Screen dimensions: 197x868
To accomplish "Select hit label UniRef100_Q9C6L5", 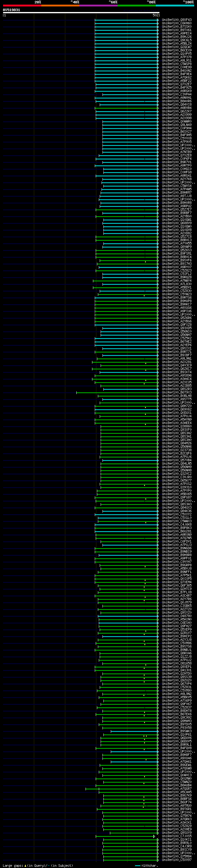I will pos(177,40).
